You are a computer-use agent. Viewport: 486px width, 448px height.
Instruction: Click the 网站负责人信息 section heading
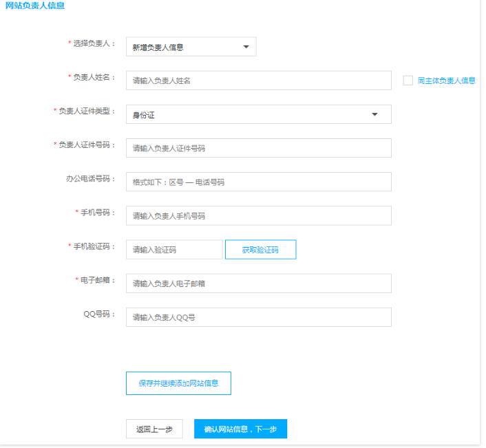(x=35, y=6)
